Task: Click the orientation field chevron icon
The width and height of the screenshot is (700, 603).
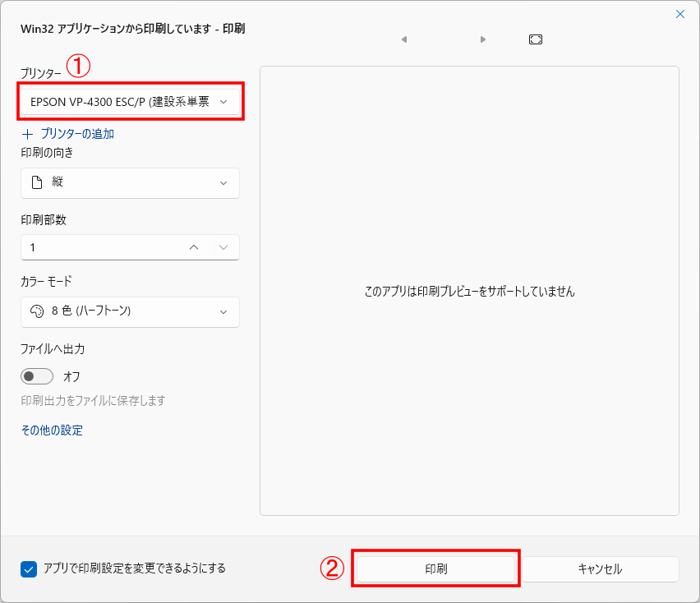Action: click(x=223, y=183)
